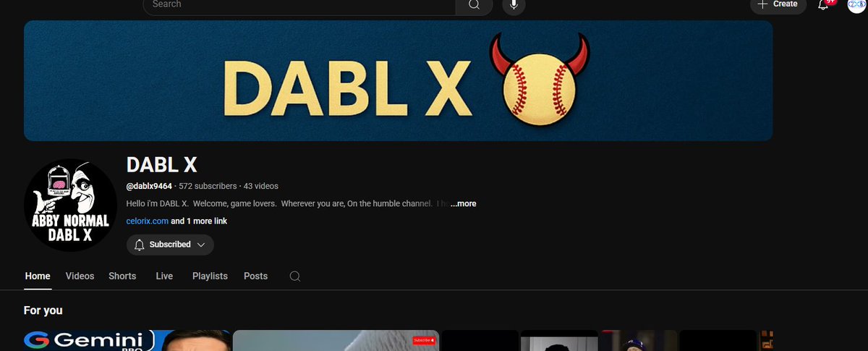Open the account avatar menu
The width and height of the screenshot is (868, 351).
pos(856,4)
